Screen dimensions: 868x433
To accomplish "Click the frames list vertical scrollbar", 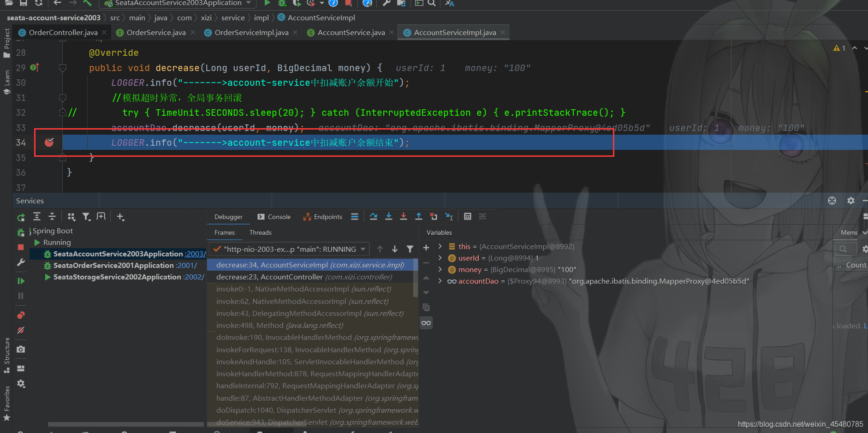I will pos(416,277).
